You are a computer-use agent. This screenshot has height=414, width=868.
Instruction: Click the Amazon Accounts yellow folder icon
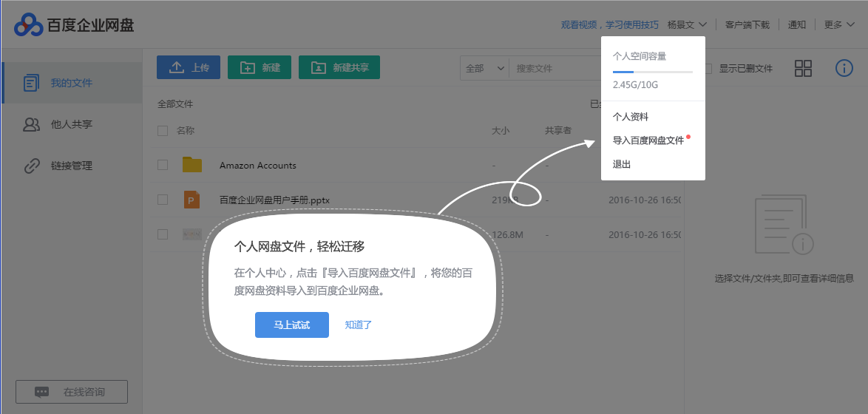click(192, 165)
